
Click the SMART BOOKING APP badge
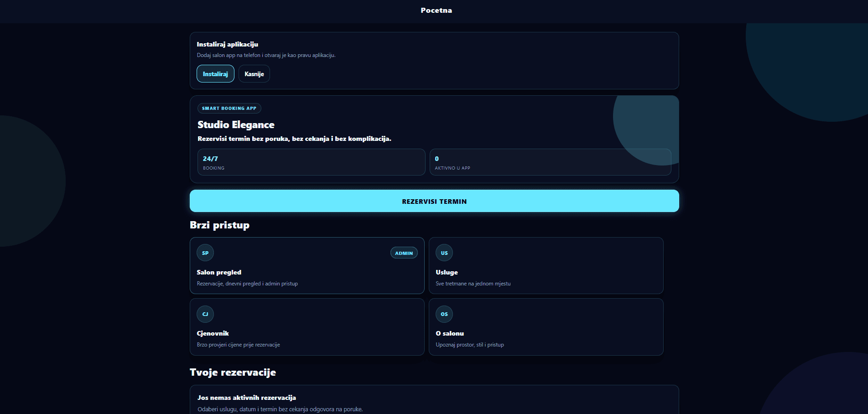point(229,108)
